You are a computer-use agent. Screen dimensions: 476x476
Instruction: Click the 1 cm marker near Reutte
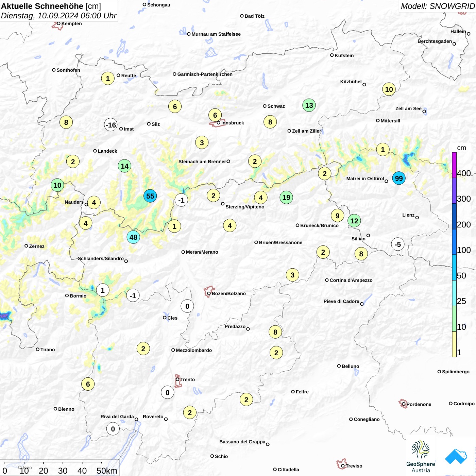108,79
